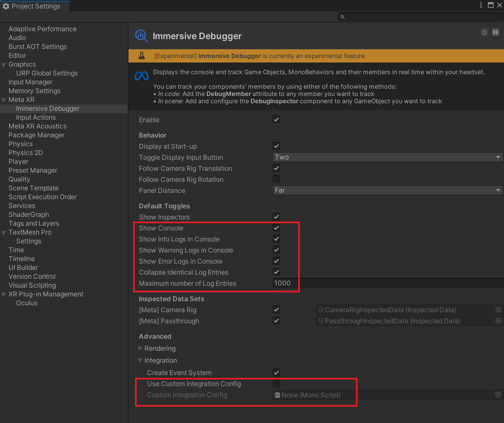This screenshot has height=423, width=504.
Task: Enable Use Custom Integration Config
Action: click(x=276, y=384)
